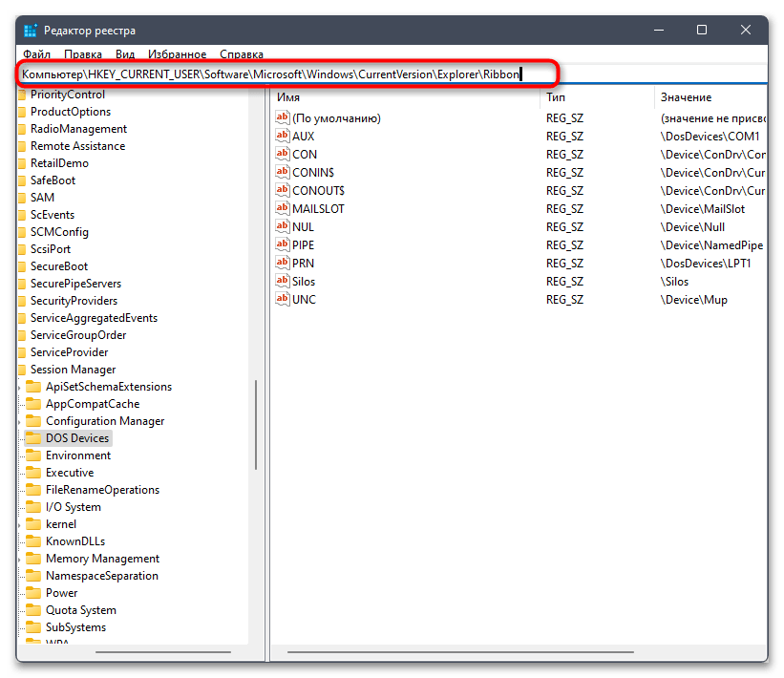The height and width of the screenshot is (678, 784).
Task: Select the RetailDemo key
Action: tap(59, 163)
